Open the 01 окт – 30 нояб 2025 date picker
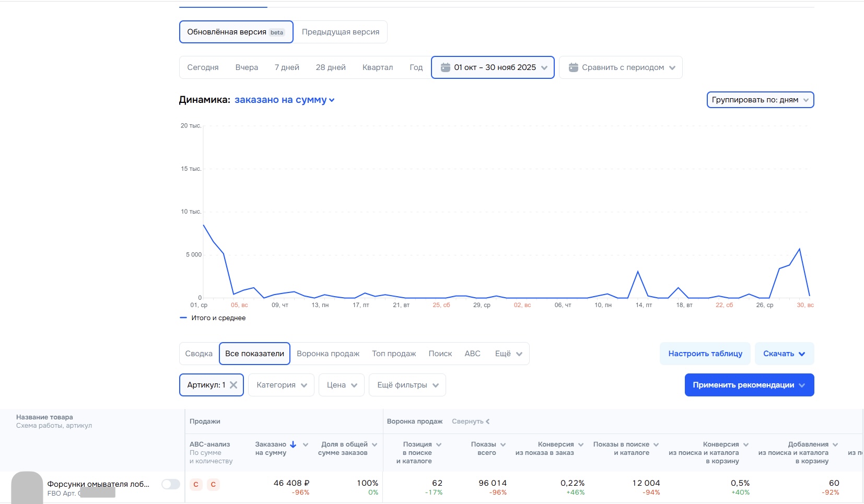The height and width of the screenshot is (504, 864). coord(493,67)
